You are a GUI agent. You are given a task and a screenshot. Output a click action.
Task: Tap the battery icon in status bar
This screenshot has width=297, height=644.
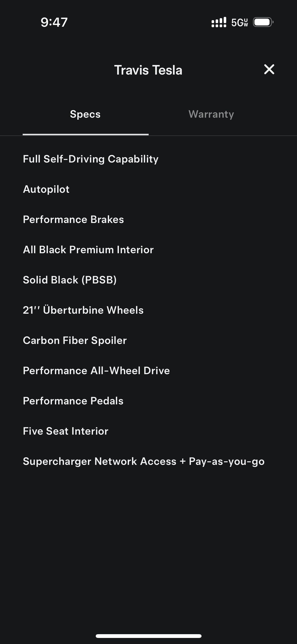(x=263, y=22)
